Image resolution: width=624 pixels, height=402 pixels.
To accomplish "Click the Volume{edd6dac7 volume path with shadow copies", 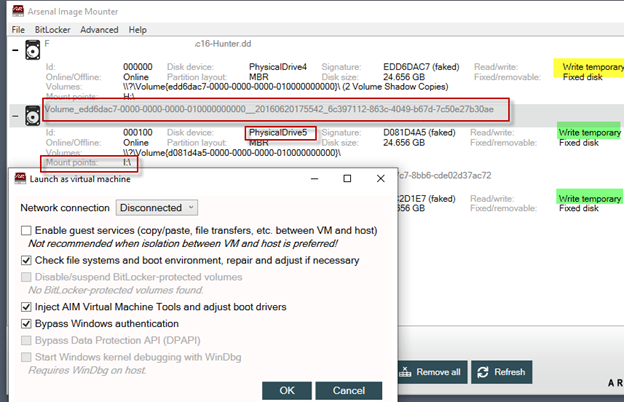I will [285, 87].
